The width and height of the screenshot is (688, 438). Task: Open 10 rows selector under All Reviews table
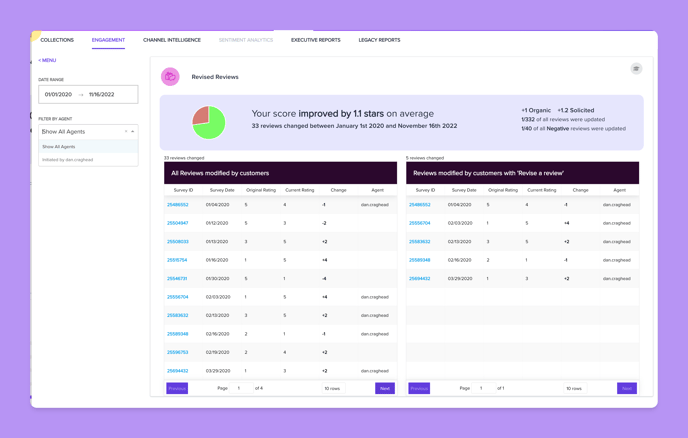333,388
